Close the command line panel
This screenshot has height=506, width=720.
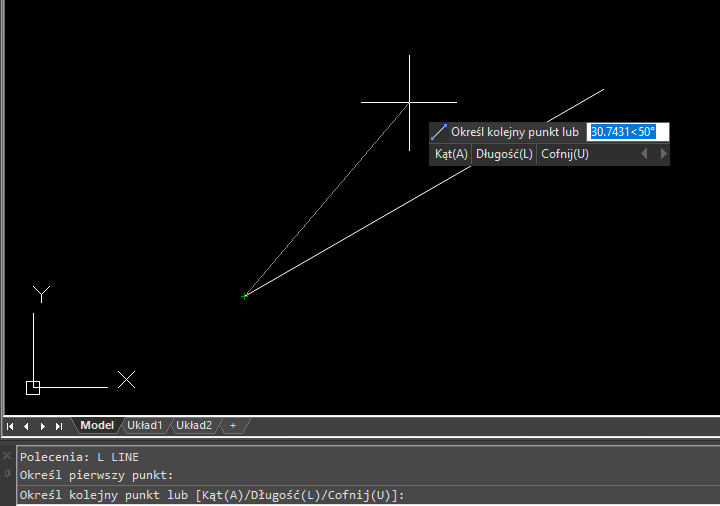pos(7,456)
